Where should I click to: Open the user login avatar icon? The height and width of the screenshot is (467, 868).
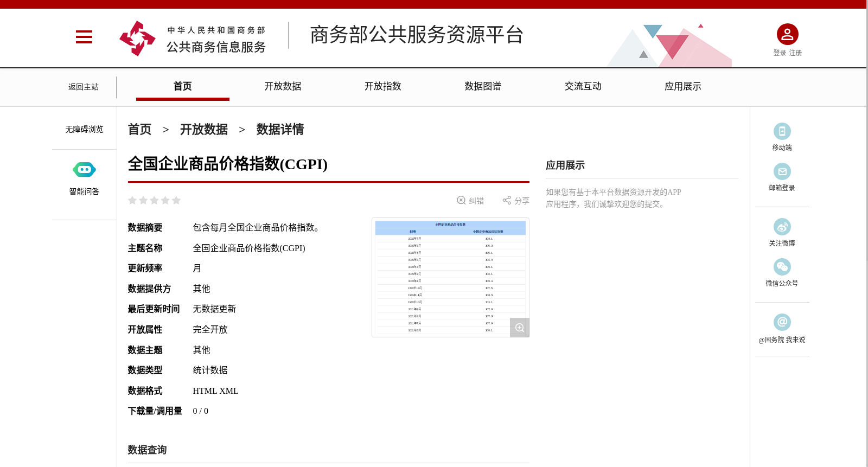click(x=787, y=34)
